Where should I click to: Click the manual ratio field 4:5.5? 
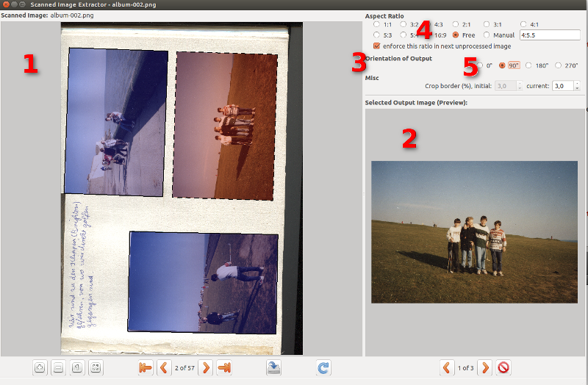(x=550, y=35)
